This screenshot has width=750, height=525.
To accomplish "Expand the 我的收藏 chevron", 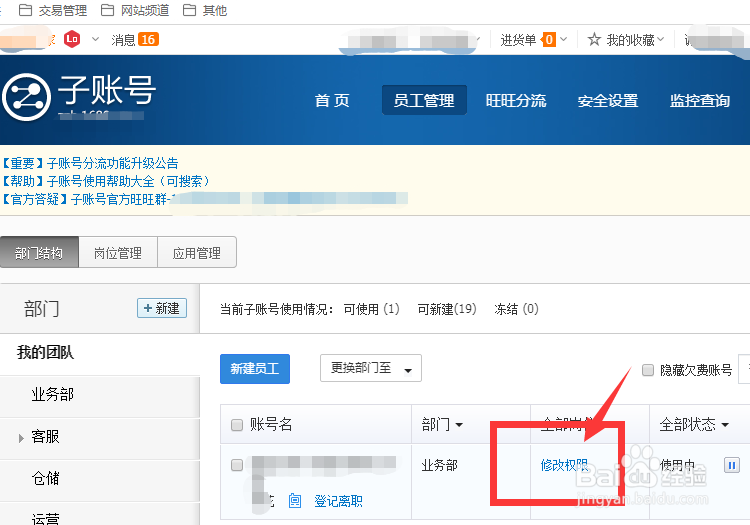I will [x=661, y=39].
